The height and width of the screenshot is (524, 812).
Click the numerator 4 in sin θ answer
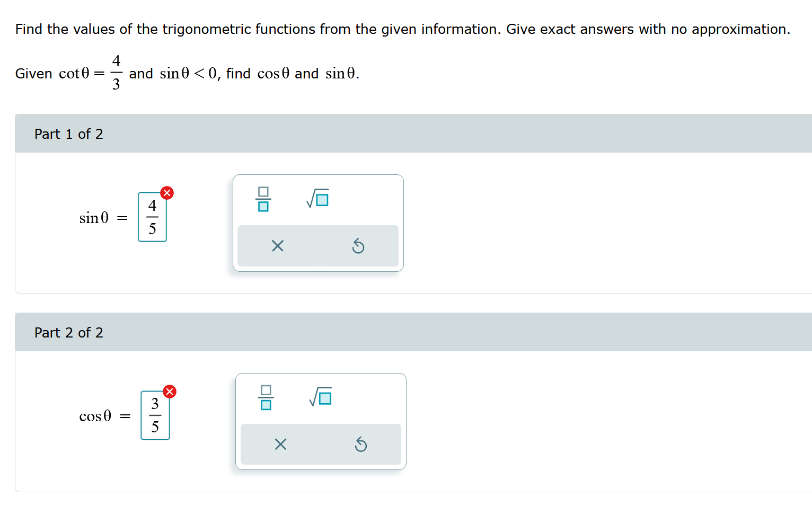point(153,206)
